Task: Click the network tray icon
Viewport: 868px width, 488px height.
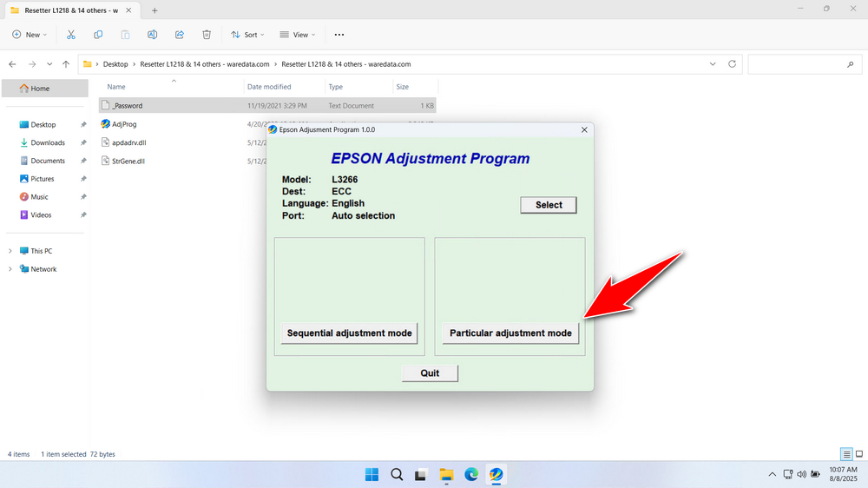Action: tap(788, 474)
